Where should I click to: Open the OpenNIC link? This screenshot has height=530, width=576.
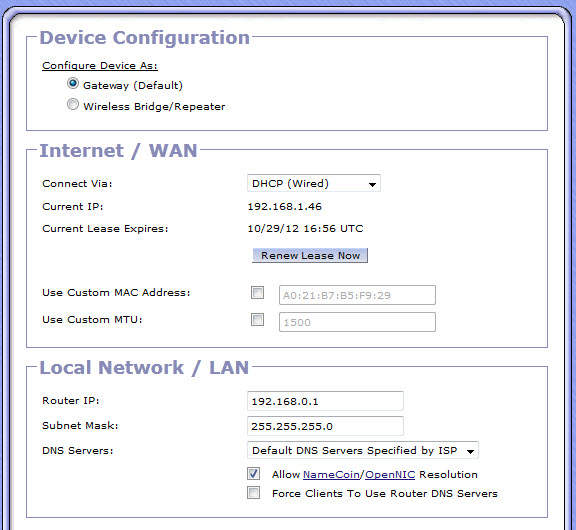390,475
